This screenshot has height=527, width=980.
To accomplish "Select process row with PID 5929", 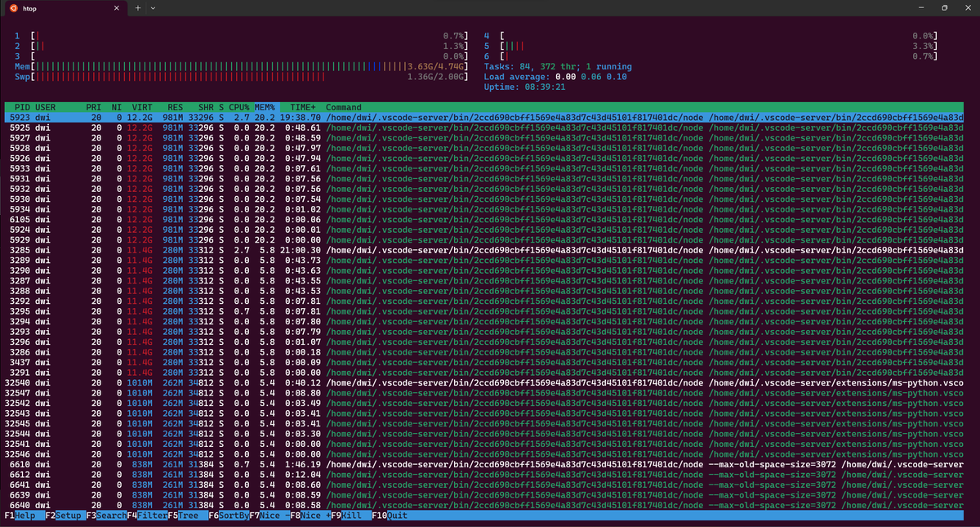I will (483, 239).
